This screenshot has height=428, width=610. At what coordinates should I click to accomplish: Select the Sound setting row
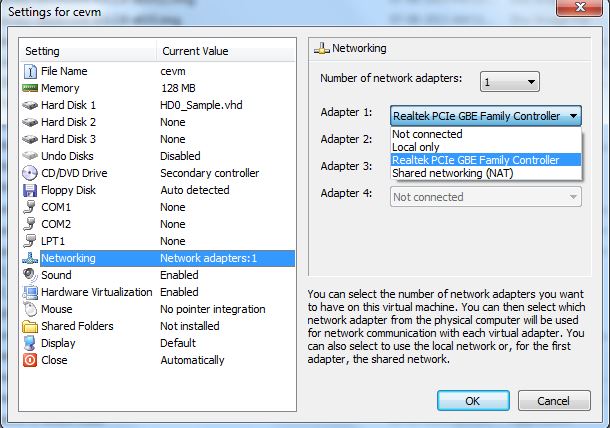coord(158,275)
